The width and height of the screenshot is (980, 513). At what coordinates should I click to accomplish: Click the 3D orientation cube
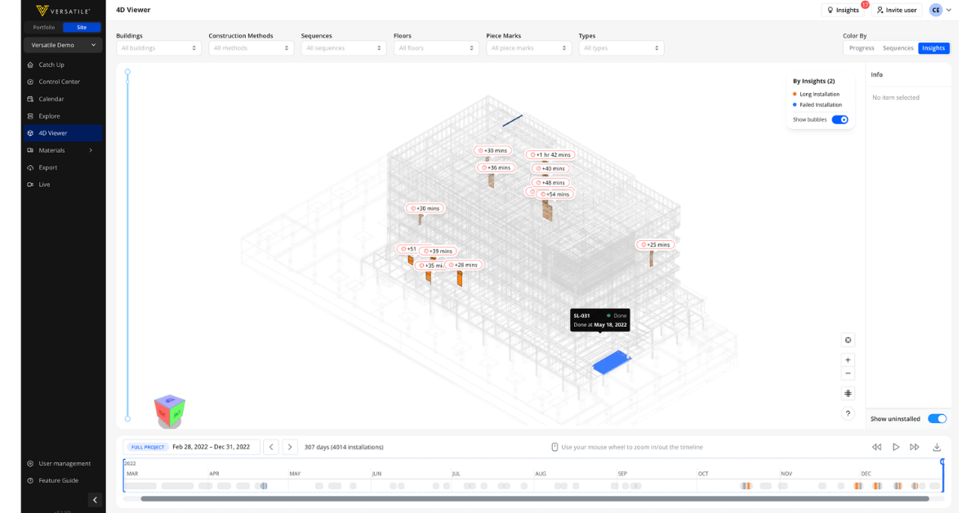pyautogui.click(x=170, y=411)
